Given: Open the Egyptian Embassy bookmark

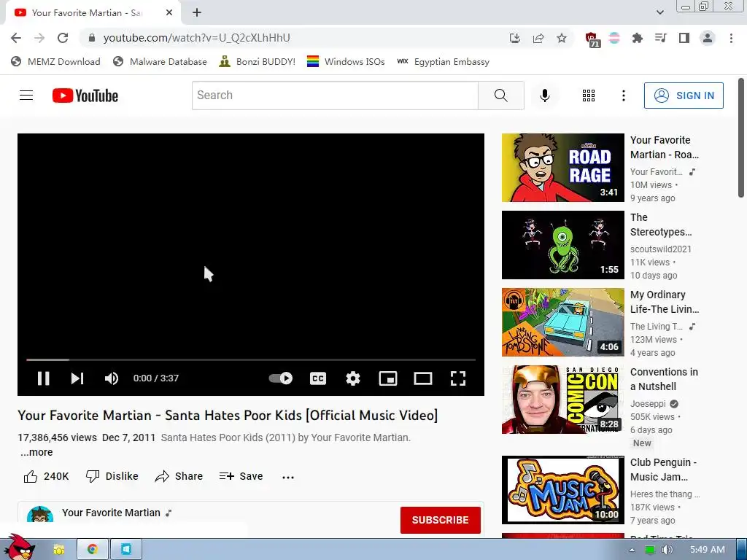Looking at the screenshot, I should (443, 61).
